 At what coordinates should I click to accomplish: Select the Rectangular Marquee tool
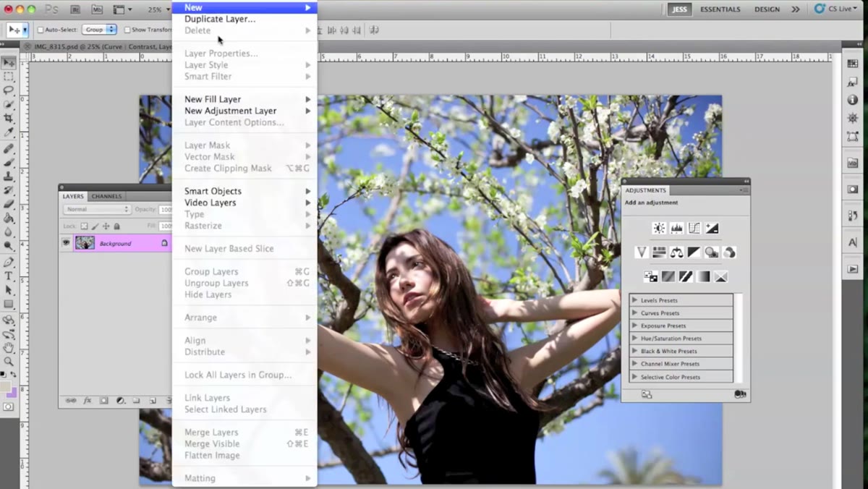[x=9, y=77]
